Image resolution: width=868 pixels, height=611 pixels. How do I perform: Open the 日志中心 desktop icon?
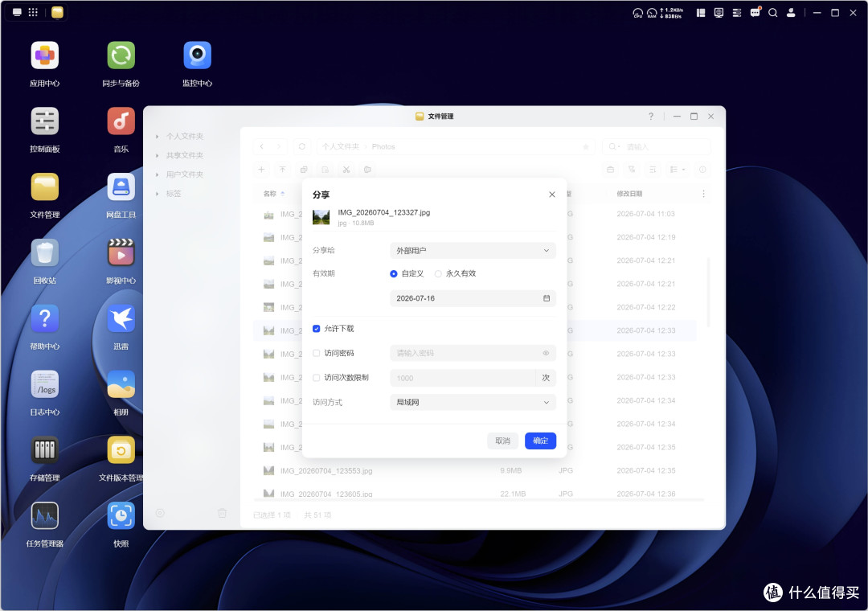tap(45, 384)
